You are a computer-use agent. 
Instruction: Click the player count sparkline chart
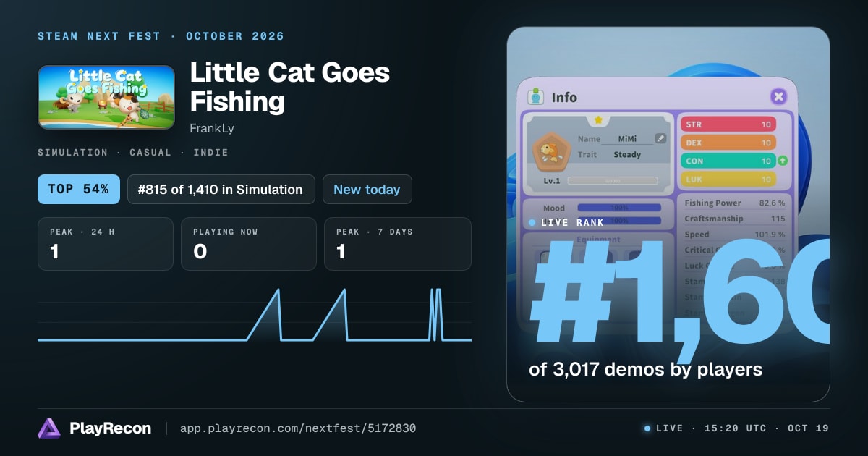click(255, 315)
